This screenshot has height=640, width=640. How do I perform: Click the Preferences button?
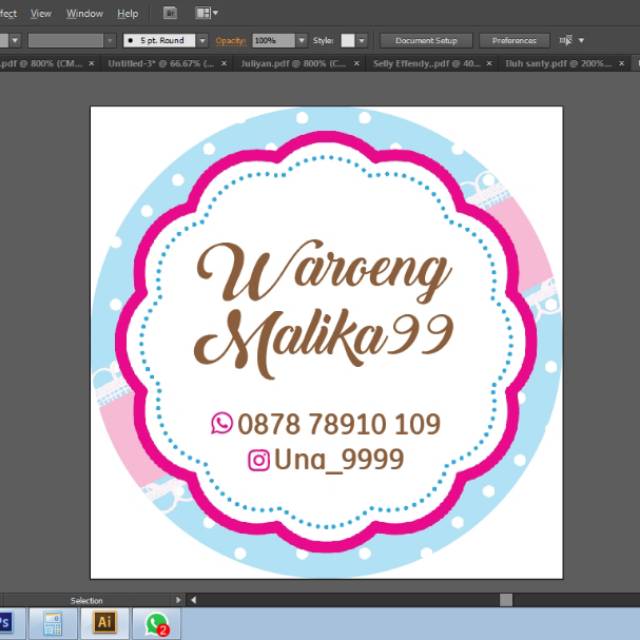(x=514, y=41)
